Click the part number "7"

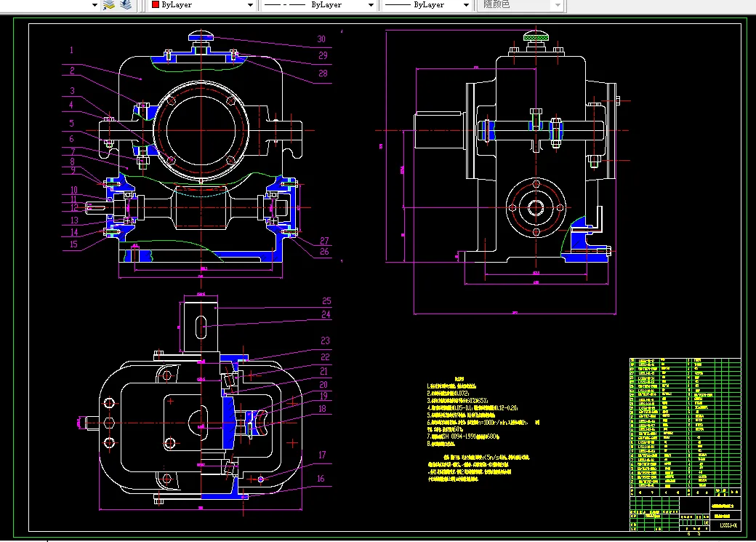click(73, 151)
